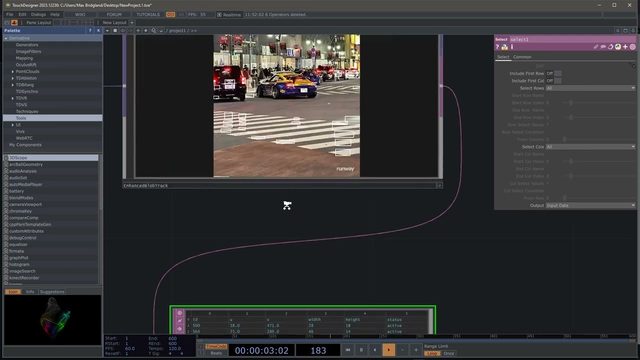Open the New Layout dropdown arrow
The height and width of the screenshot is (360, 640).
point(132,22)
